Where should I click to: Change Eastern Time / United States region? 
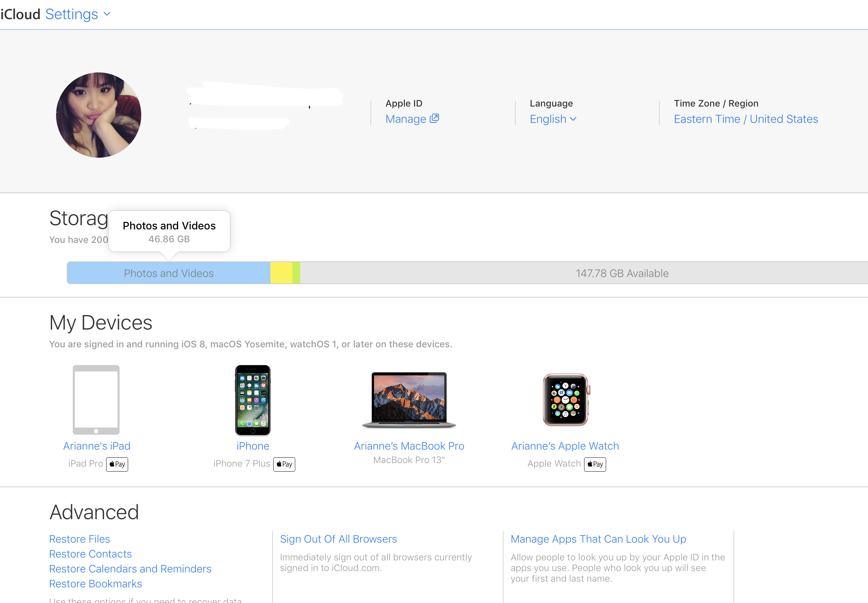point(746,119)
